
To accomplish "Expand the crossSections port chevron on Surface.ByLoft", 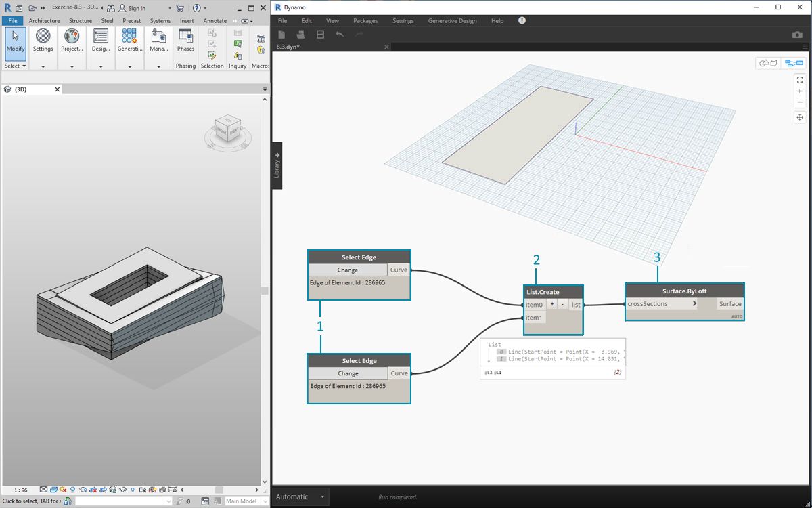I will [x=694, y=304].
